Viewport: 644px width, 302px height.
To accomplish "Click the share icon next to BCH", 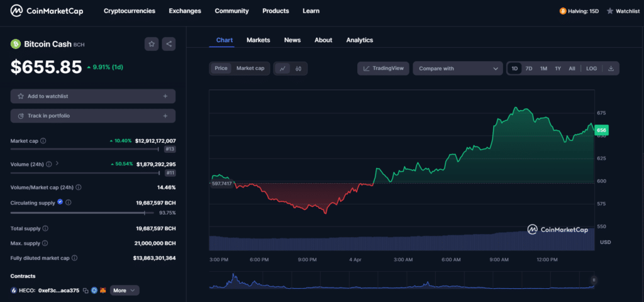I will (x=169, y=44).
